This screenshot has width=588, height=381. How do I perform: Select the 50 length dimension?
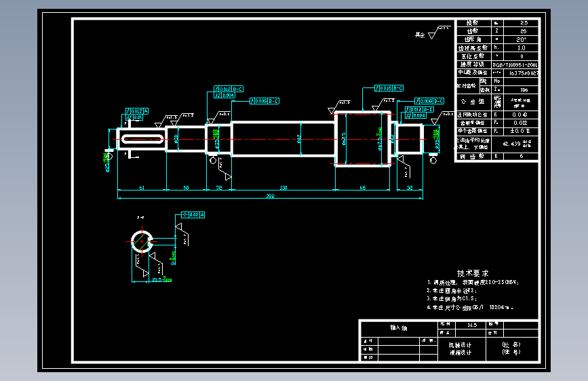pyautogui.click(x=186, y=188)
